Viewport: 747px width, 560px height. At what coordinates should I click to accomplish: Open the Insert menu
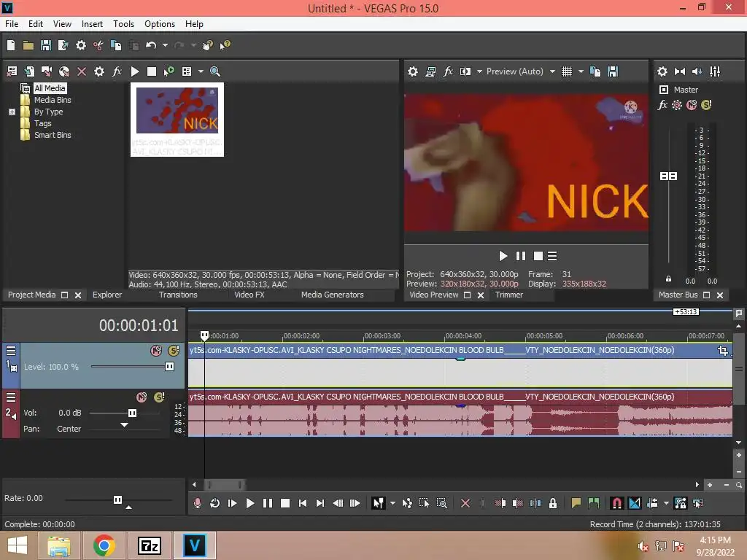(x=92, y=24)
